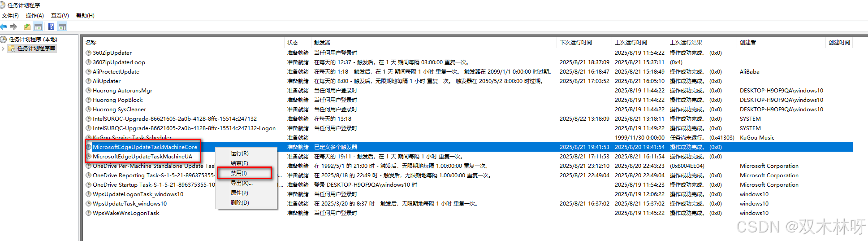Select the MicrosoftEdgeUpdateTaskMachineCore task row
Image resolution: width=868 pixels, height=241 pixels.
[x=469, y=147]
